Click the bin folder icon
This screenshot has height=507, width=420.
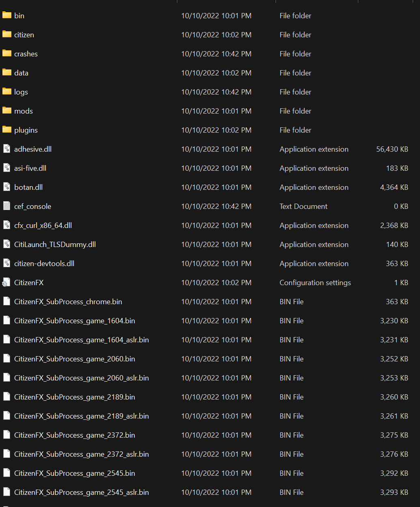[x=6, y=15]
